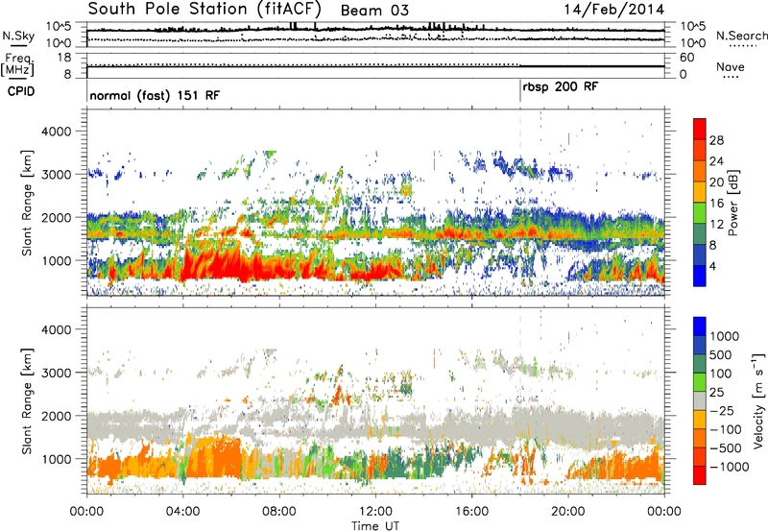
Task: Click the "18" tick on the frequency axis
Action: pyautogui.click(x=64, y=58)
